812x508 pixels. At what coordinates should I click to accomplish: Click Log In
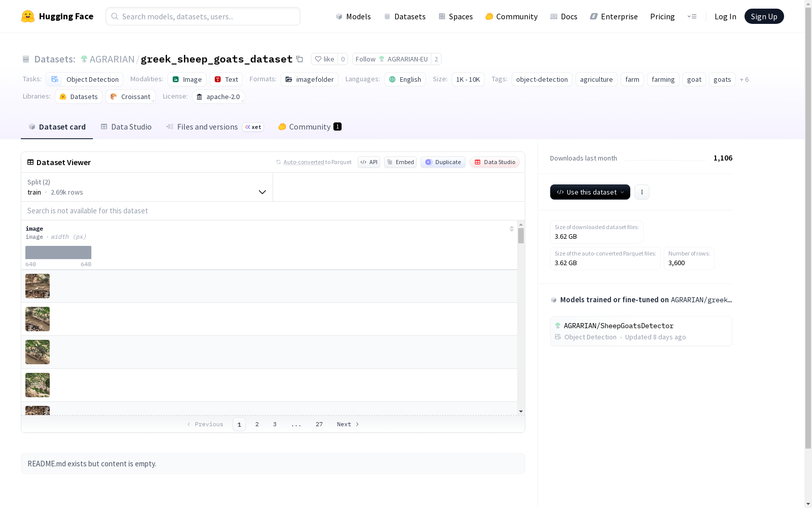(725, 16)
